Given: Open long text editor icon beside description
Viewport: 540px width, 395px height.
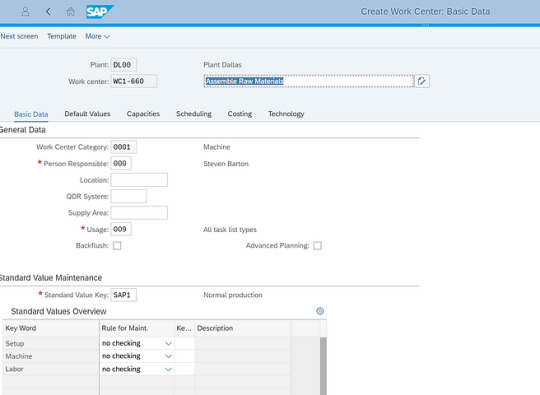Looking at the screenshot, I should pyautogui.click(x=422, y=81).
